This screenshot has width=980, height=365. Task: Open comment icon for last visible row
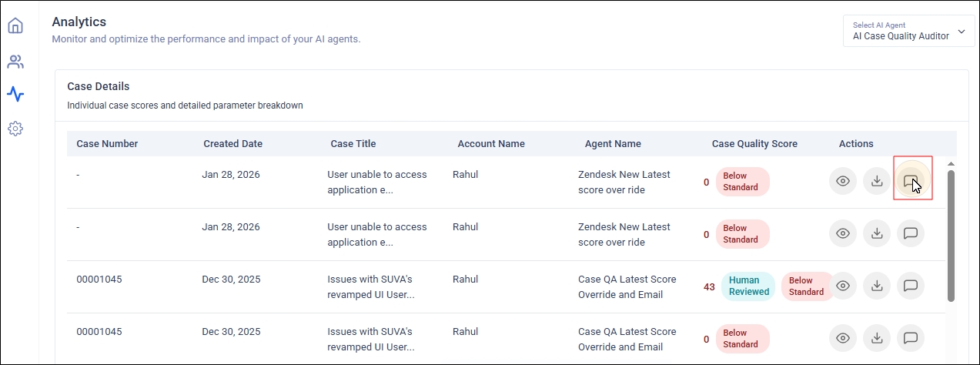click(x=910, y=338)
